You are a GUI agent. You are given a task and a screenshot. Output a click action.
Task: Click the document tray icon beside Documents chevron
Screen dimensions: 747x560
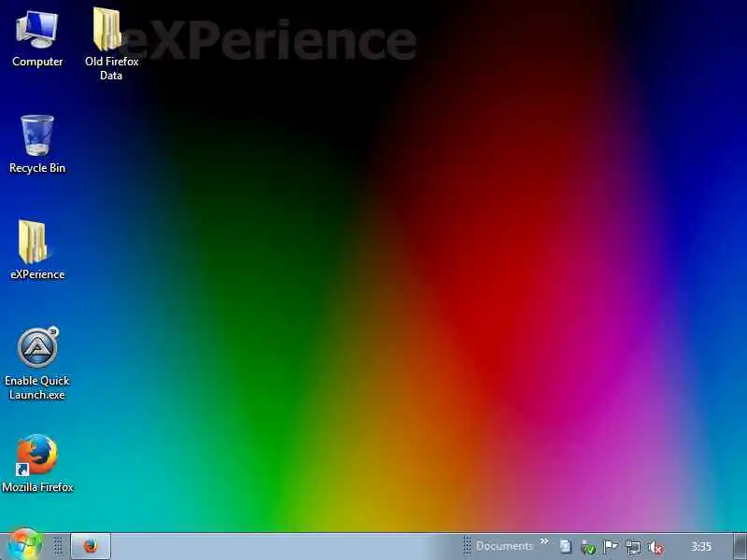pyautogui.click(x=565, y=547)
